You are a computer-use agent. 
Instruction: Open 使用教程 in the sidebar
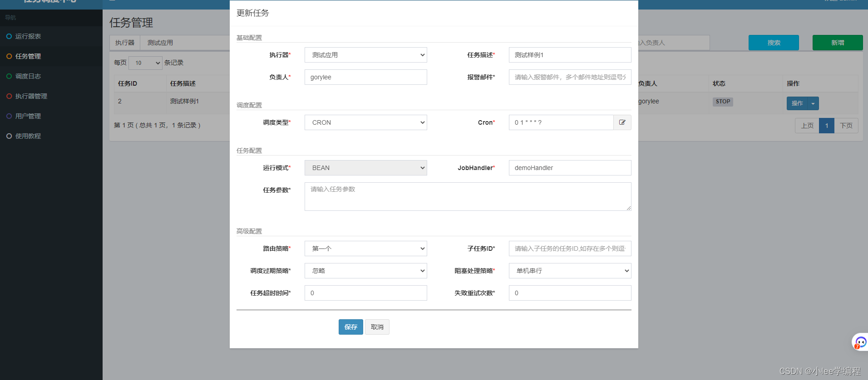(28, 136)
